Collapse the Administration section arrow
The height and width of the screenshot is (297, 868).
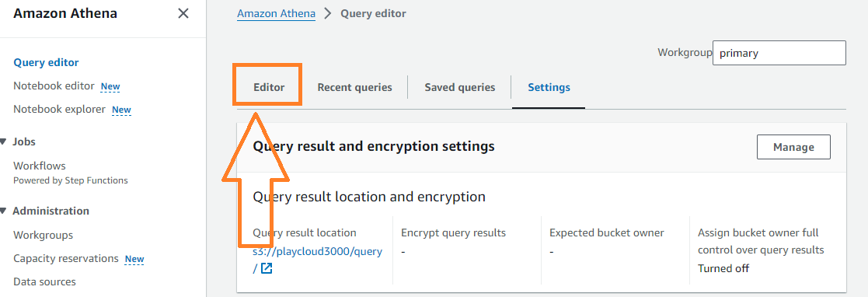point(3,211)
